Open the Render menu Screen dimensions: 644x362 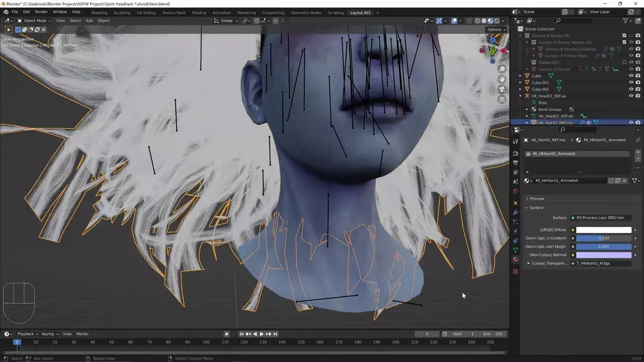(x=41, y=12)
